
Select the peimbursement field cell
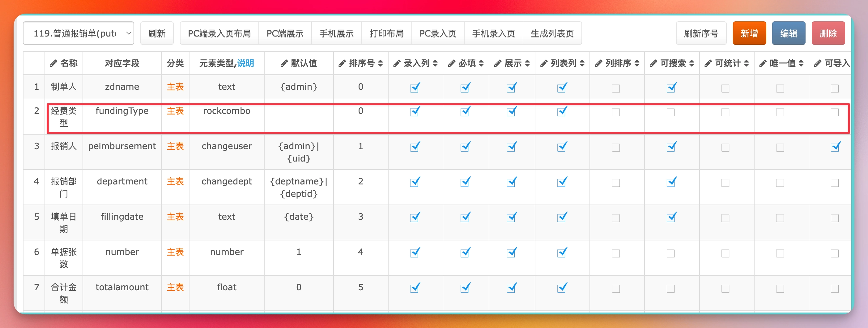[x=122, y=152]
